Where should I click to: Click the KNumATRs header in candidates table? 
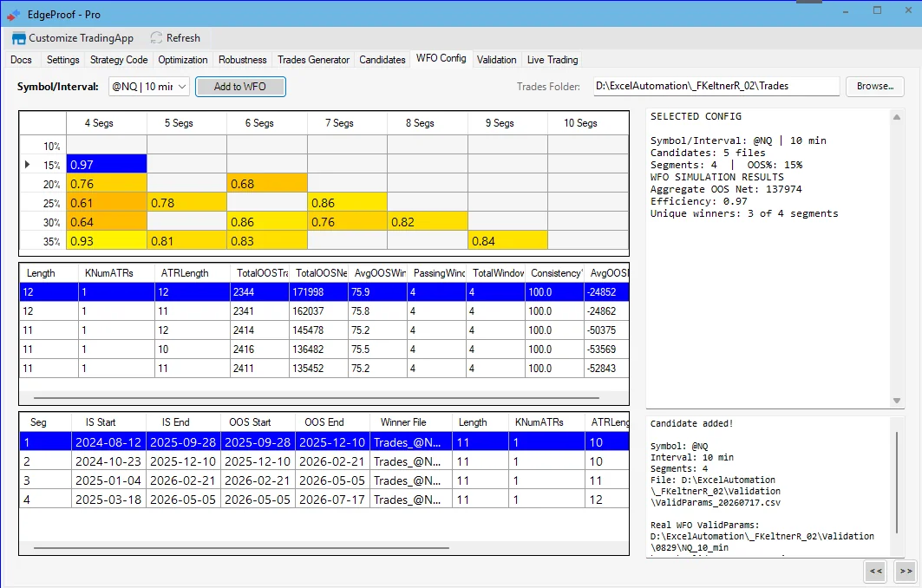click(116, 273)
